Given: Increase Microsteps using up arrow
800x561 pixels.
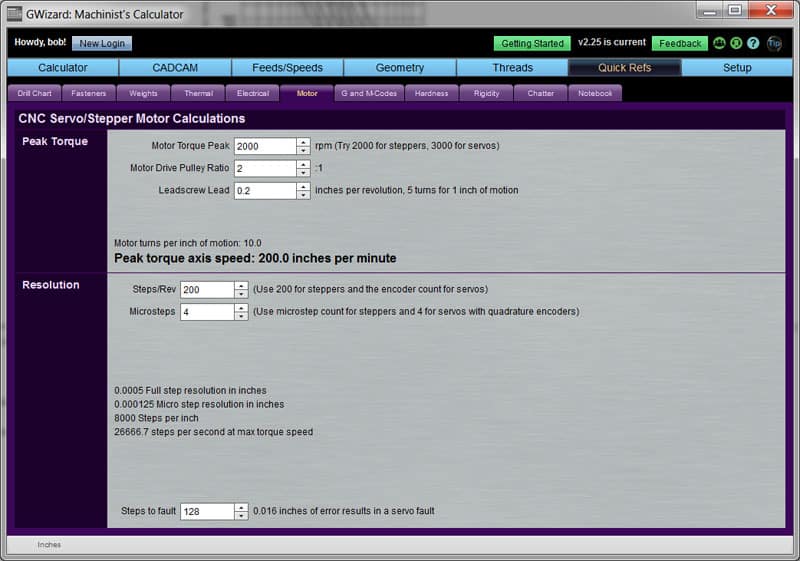Looking at the screenshot, I should click(x=241, y=308).
